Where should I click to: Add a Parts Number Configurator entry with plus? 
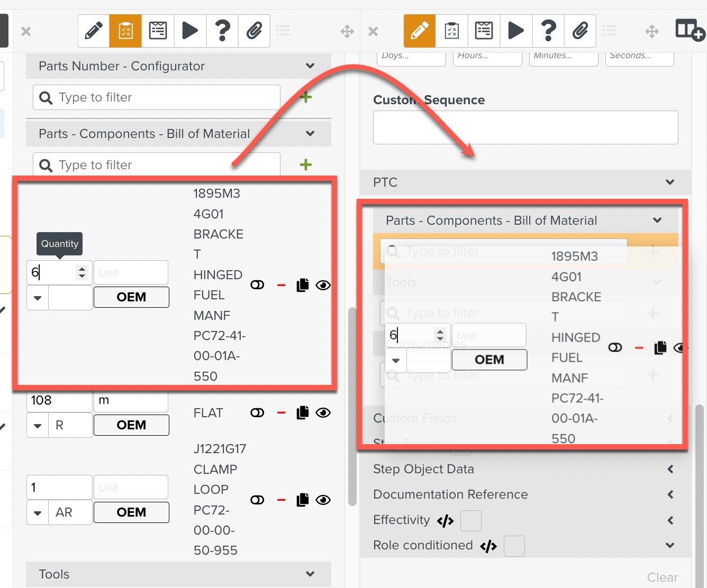pos(305,97)
